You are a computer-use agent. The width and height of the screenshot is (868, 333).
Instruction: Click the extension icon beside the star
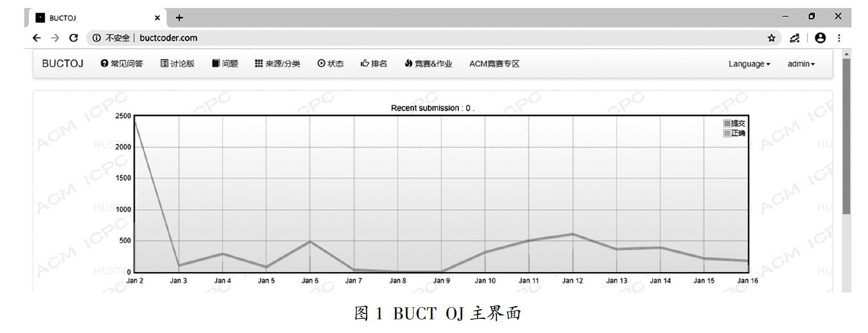coord(794,38)
